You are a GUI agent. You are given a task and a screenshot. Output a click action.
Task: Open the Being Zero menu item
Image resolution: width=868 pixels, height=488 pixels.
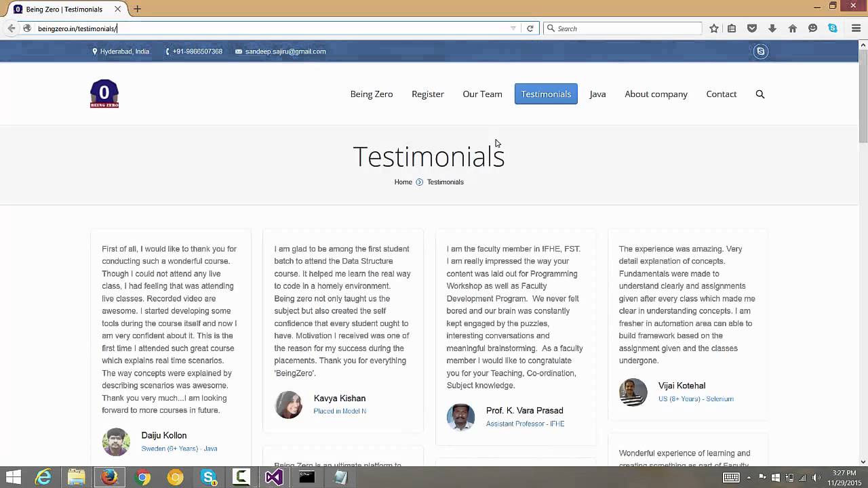(372, 94)
